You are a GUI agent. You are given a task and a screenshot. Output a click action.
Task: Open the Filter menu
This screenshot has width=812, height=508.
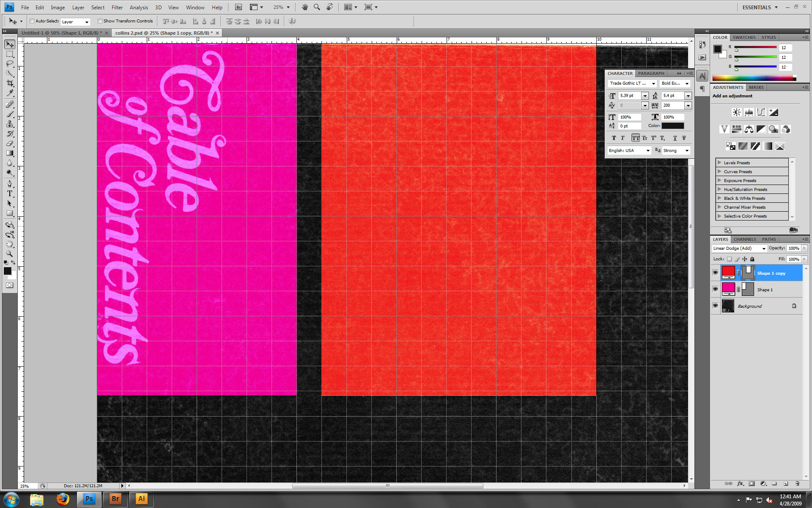pyautogui.click(x=117, y=8)
